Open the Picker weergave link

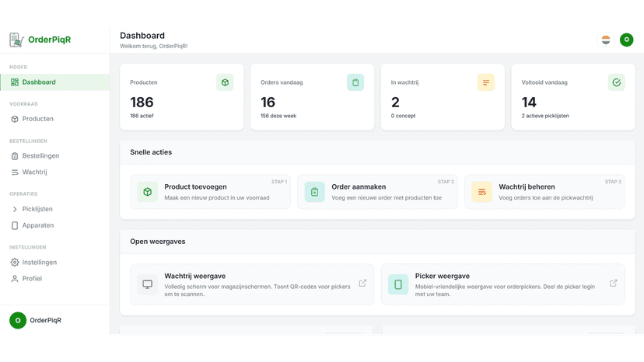point(502,284)
